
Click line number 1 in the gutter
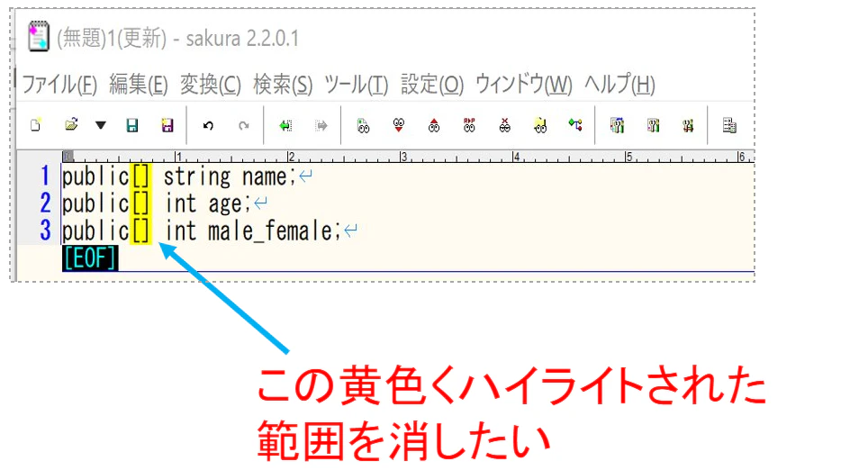point(45,176)
